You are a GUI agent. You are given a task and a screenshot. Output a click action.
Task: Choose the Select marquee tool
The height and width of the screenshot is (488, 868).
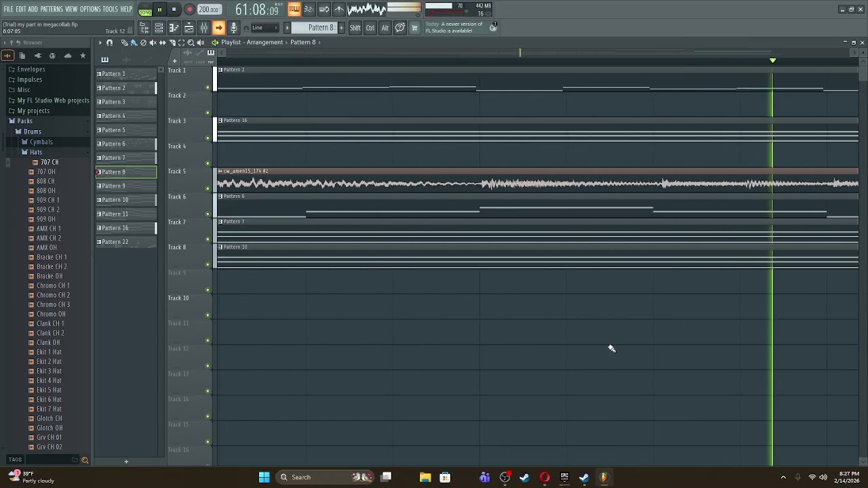[181, 43]
